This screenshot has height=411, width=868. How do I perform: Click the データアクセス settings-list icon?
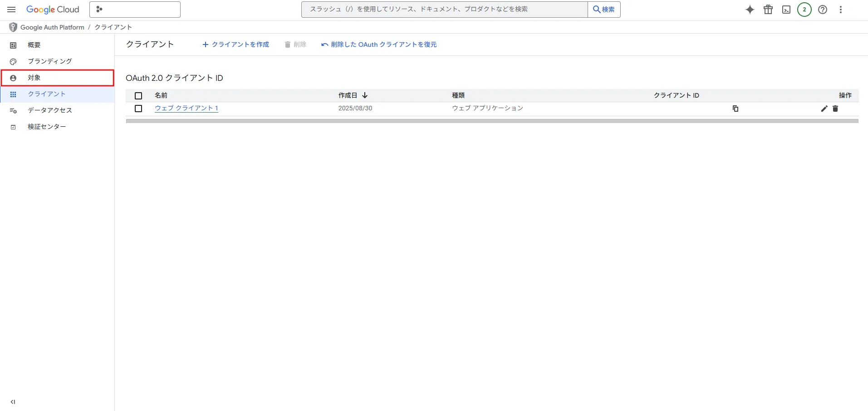pyautogui.click(x=13, y=111)
